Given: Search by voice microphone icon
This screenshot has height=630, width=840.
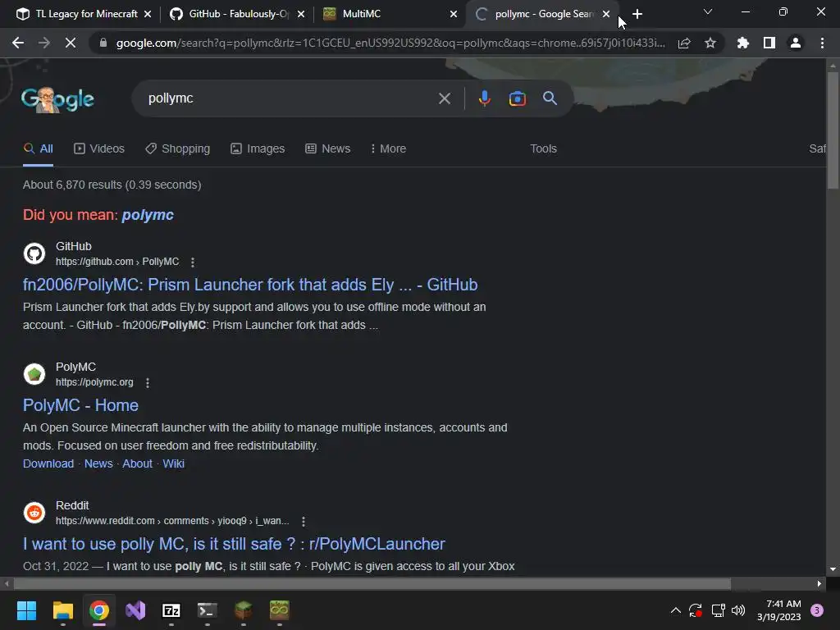Looking at the screenshot, I should (x=484, y=98).
